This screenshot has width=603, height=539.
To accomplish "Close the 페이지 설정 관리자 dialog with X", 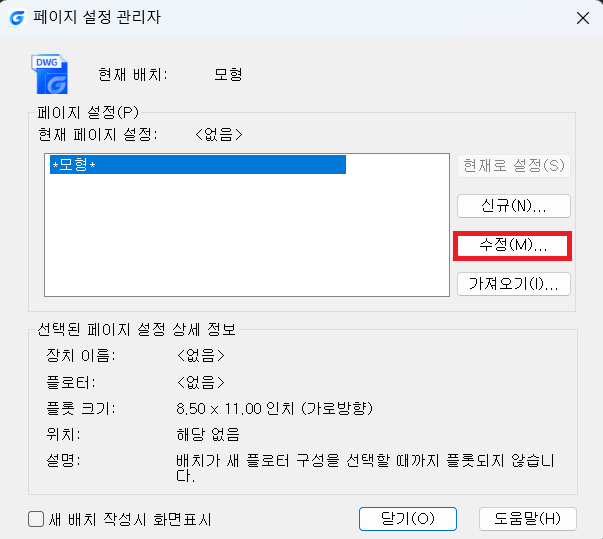I will (x=583, y=18).
